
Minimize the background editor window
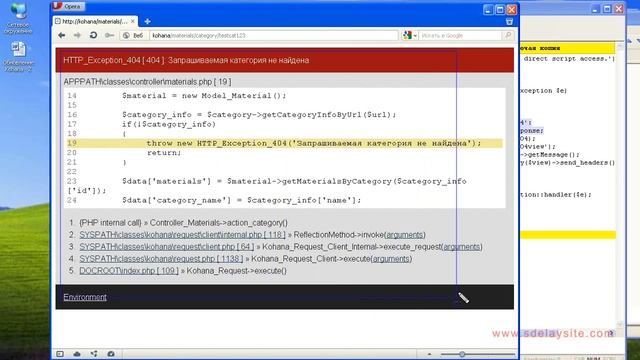coord(595,9)
